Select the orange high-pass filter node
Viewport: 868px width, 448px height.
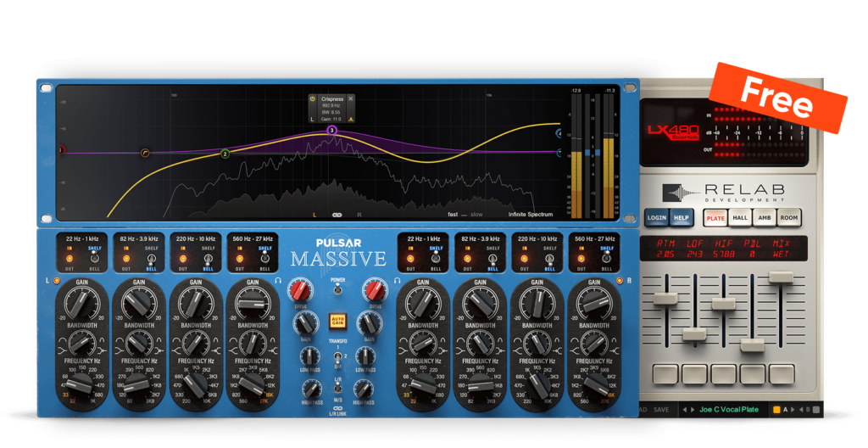point(145,153)
